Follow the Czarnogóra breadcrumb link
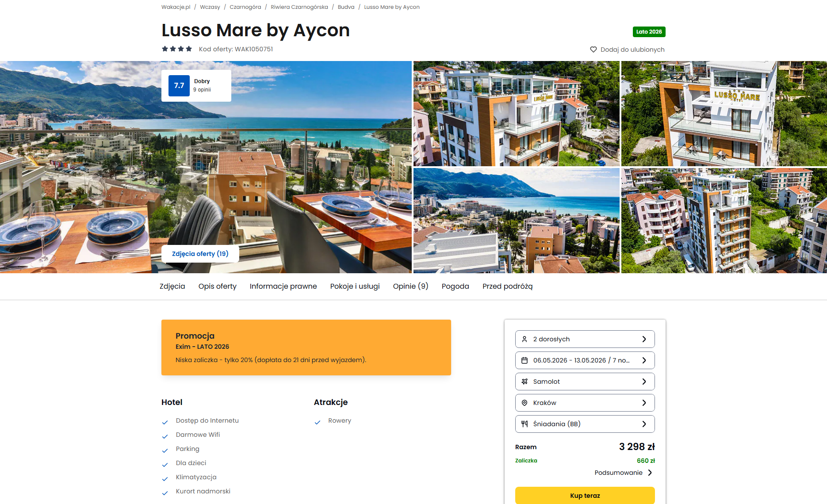This screenshot has width=827, height=504. coord(245,7)
